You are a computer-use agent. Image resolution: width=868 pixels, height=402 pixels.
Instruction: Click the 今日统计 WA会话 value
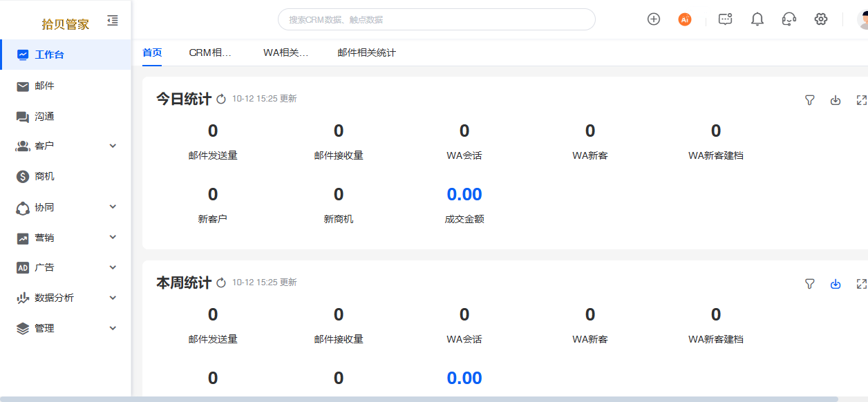tap(464, 131)
